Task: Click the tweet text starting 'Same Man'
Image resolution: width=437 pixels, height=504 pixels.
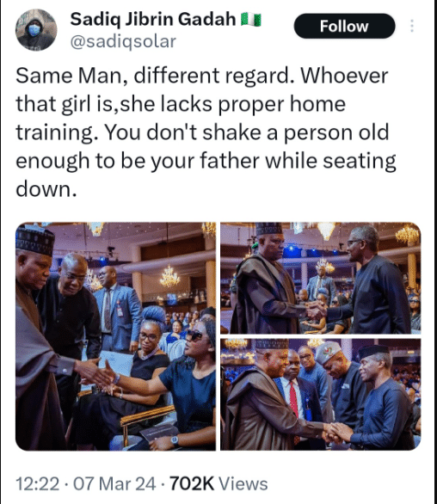Action: [x=206, y=132]
